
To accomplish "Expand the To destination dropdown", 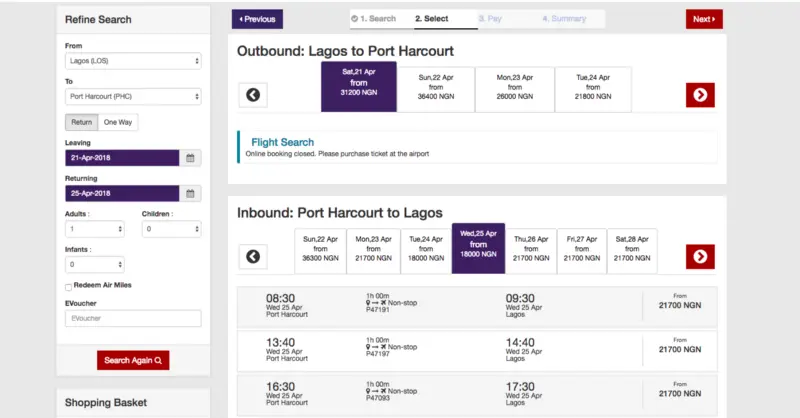I will 133,97.
